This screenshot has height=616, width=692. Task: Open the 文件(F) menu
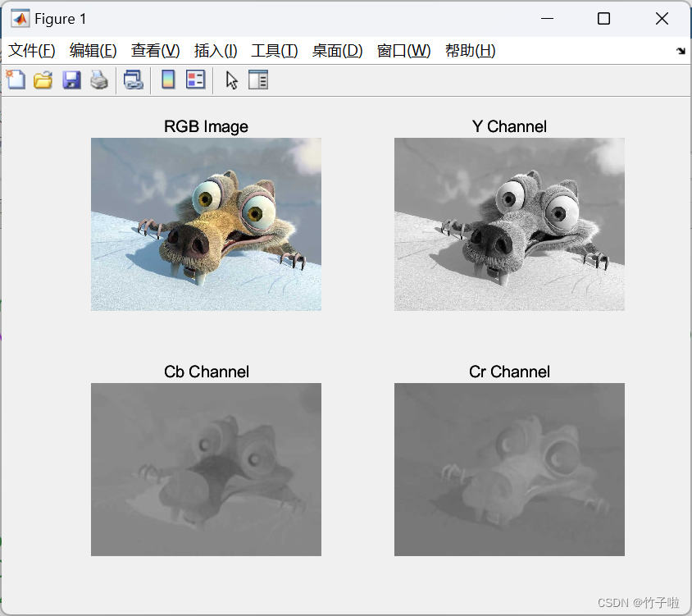[32, 50]
